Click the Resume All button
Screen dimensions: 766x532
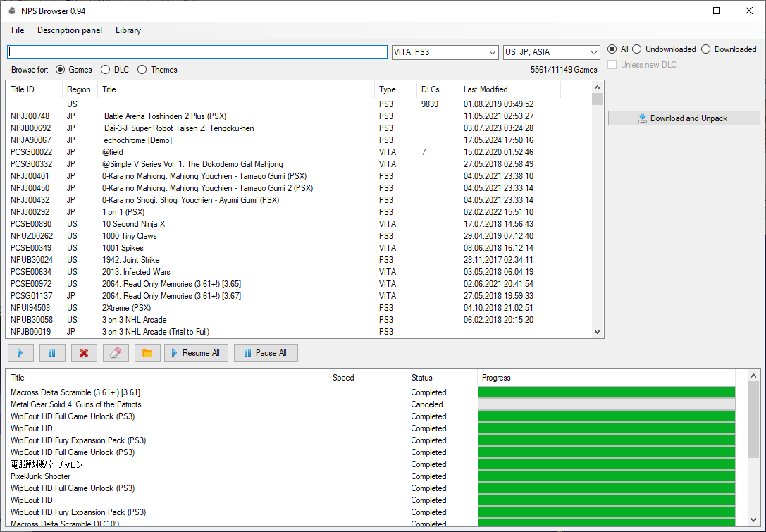coord(197,353)
